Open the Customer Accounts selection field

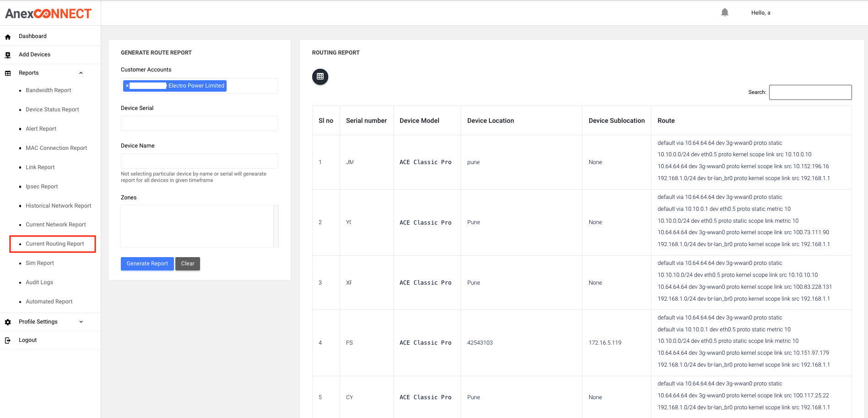[252, 86]
